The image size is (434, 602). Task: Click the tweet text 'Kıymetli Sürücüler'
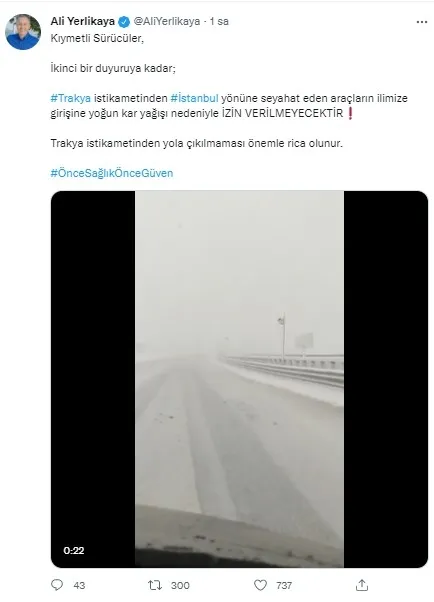[x=97, y=38]
